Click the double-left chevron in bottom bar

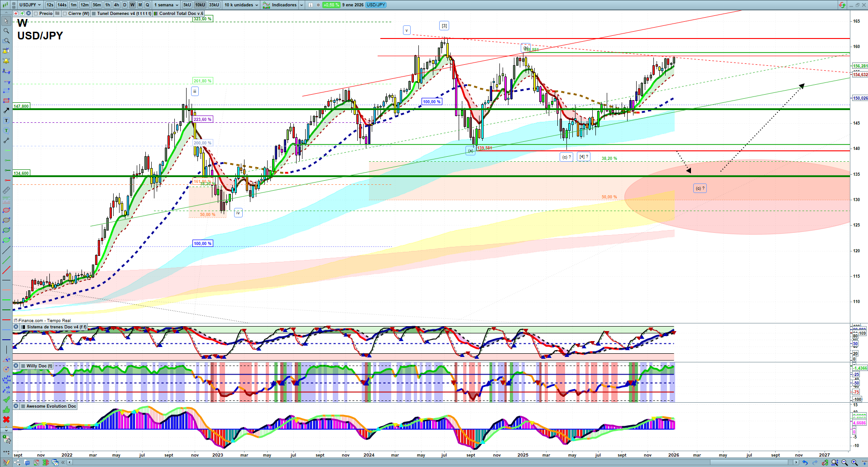point(64,462)
